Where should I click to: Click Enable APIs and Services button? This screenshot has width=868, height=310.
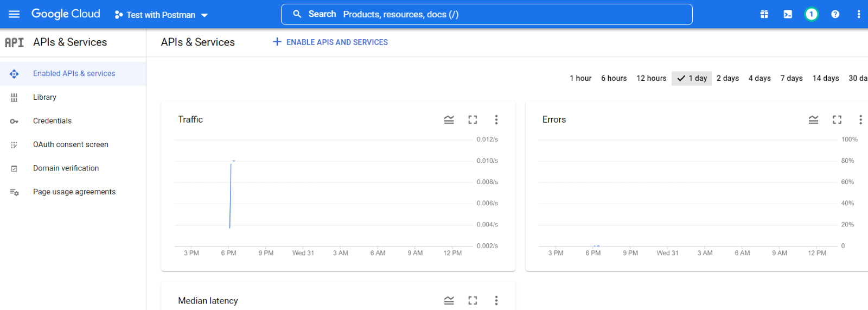click(x=330, y=42)
